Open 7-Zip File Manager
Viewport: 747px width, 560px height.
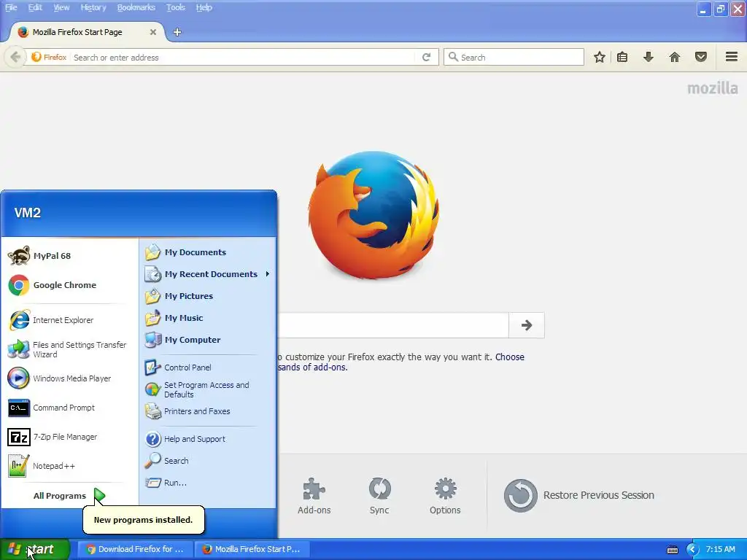pos(69,437)
